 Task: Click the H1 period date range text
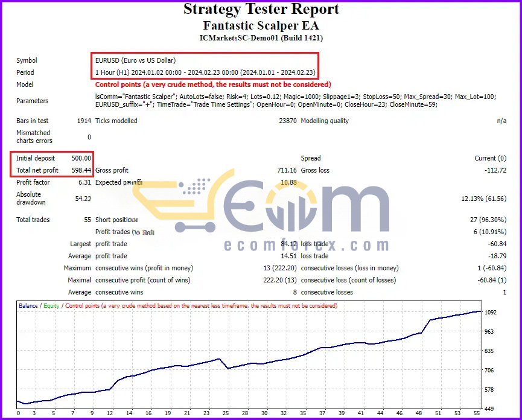(205, 72)
